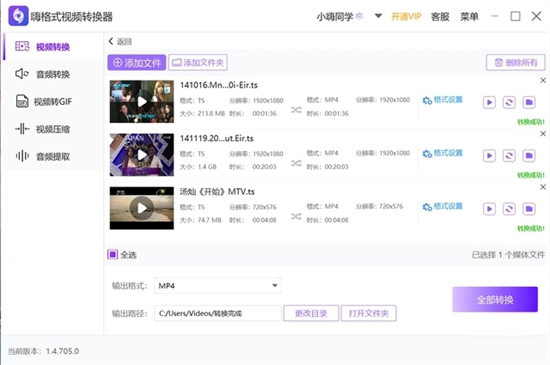Screen dimensions: 550x365
Task: Click reconvert icon for 汤灿《开始》MTV.ts row
Action: point(509,209)
